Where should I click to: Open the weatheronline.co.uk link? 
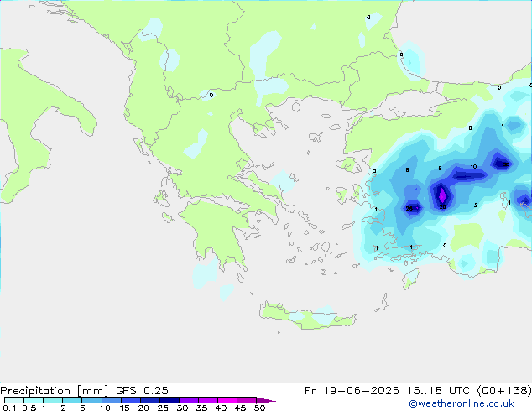click(462, 403)
